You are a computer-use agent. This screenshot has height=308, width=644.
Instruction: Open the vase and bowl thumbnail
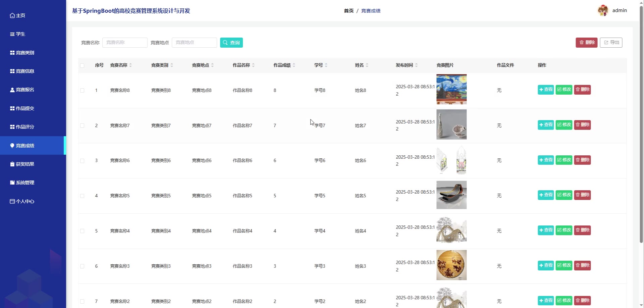coord(451,124)
